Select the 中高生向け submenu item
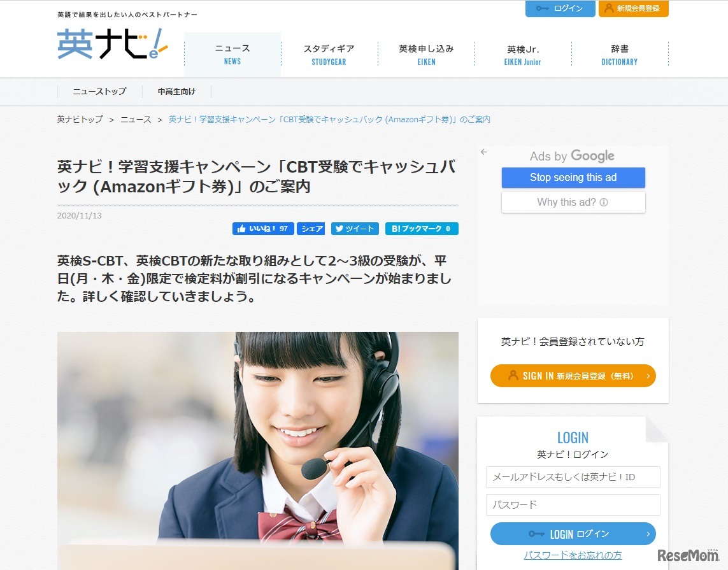728x570 pixels. coord(176,92)
